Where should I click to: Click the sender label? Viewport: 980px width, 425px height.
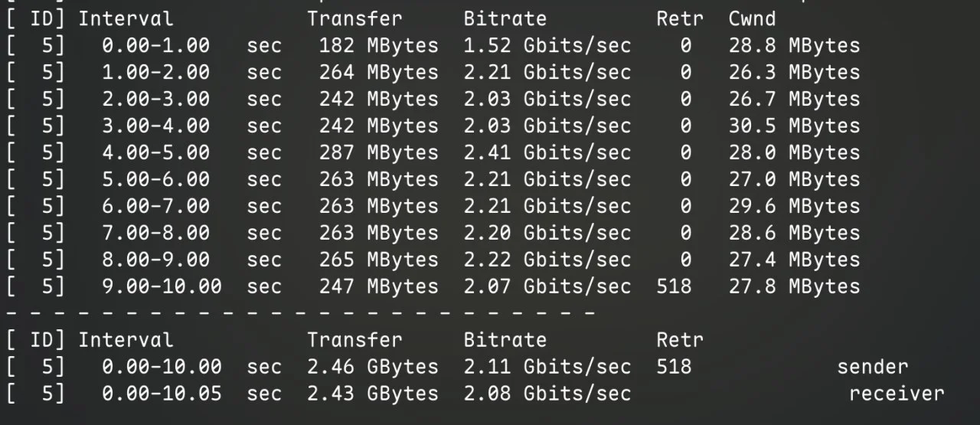point(873,367)
